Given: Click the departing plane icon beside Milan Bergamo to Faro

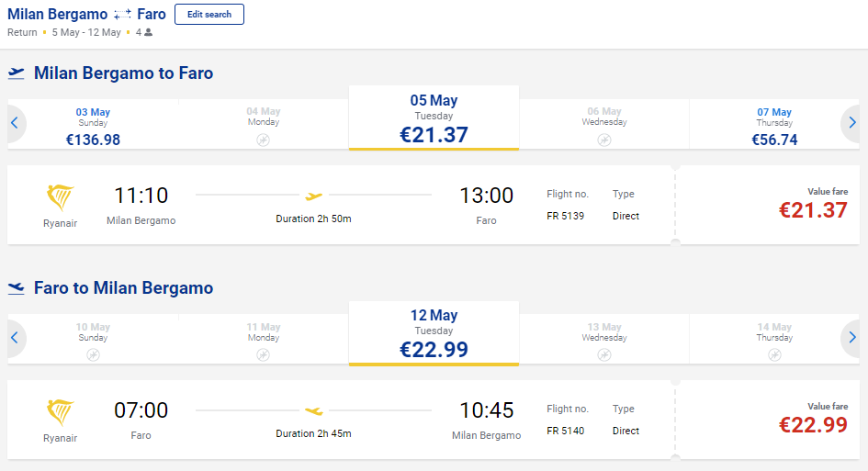Looking at the screenshot, I should (17, 73).
